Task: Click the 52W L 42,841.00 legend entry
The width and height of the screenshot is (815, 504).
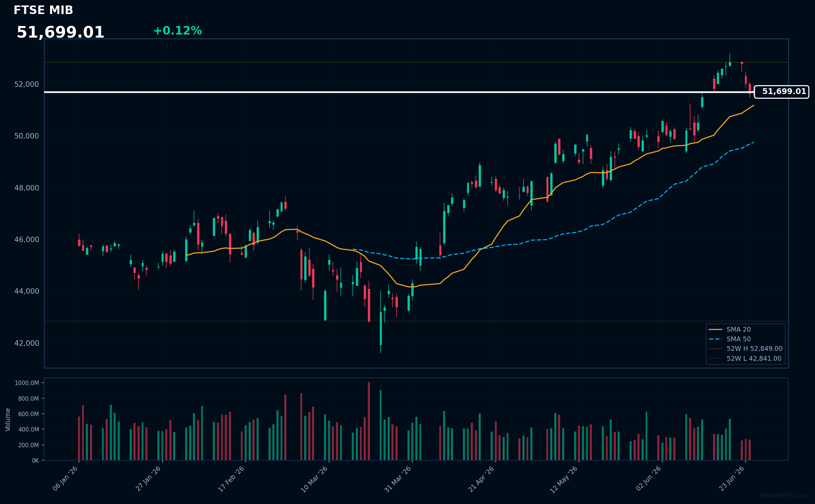Action: (x=745, y=358)
